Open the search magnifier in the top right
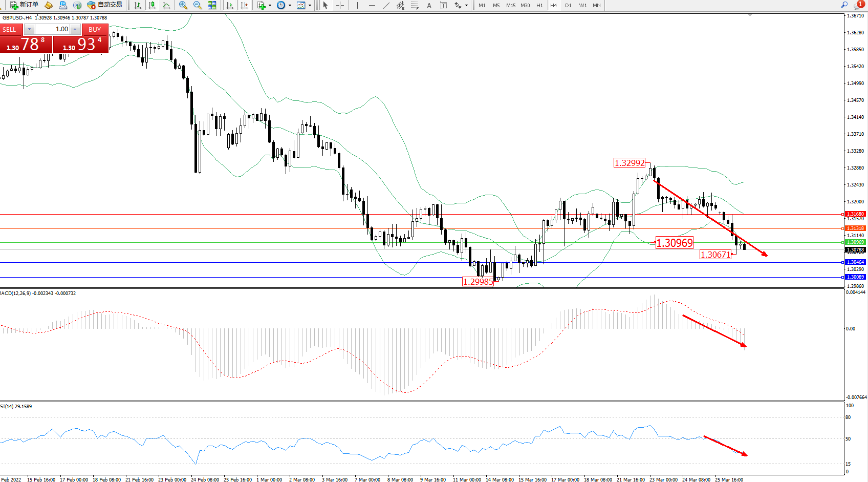 point(844,5)
